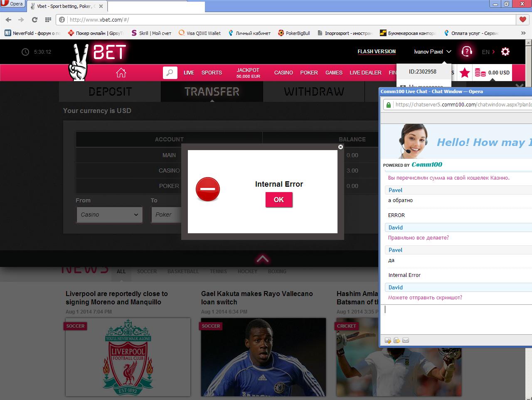
Task: Open the Visa QIWI Wallet bookmark
Action: [x=199, y=33]
